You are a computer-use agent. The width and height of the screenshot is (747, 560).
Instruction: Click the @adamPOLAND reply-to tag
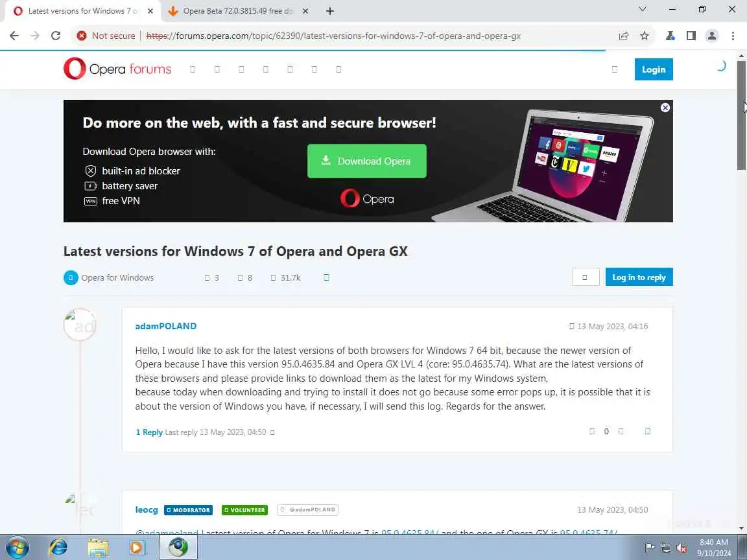coord(308,509)
